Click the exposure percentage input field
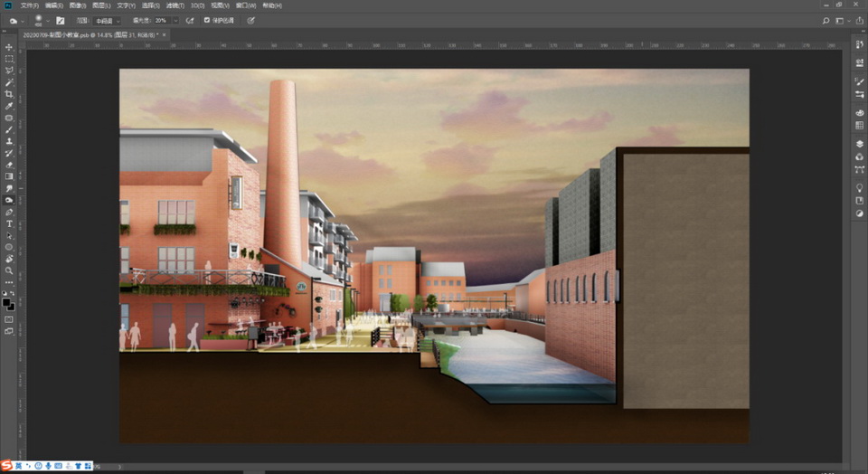The width and height of the screenshot is (868, 474). tap(161, 19)
